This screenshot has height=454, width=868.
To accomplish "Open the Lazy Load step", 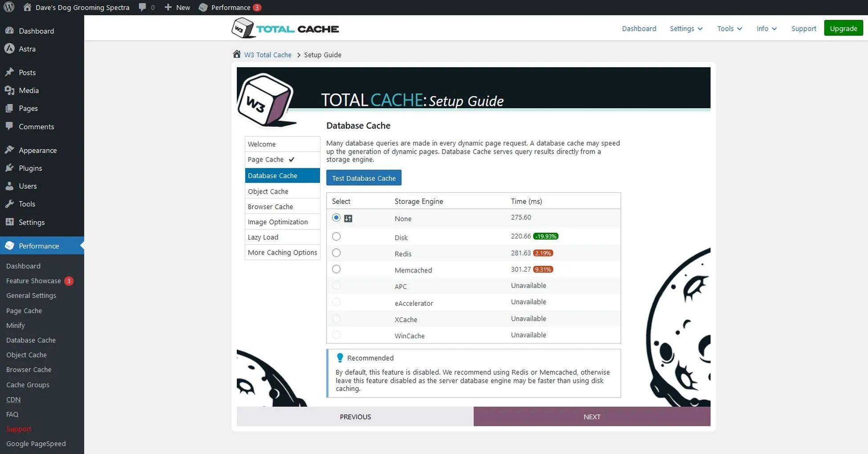I will pos(282,237).
